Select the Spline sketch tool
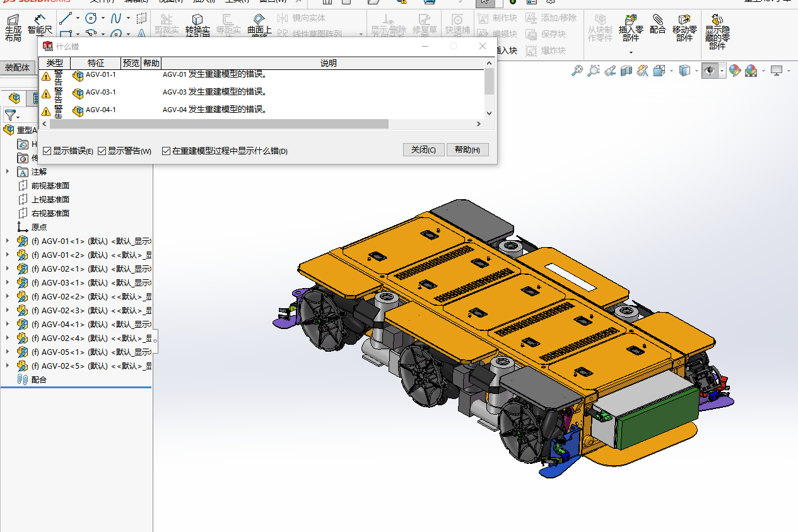 (x=116, y=18)
